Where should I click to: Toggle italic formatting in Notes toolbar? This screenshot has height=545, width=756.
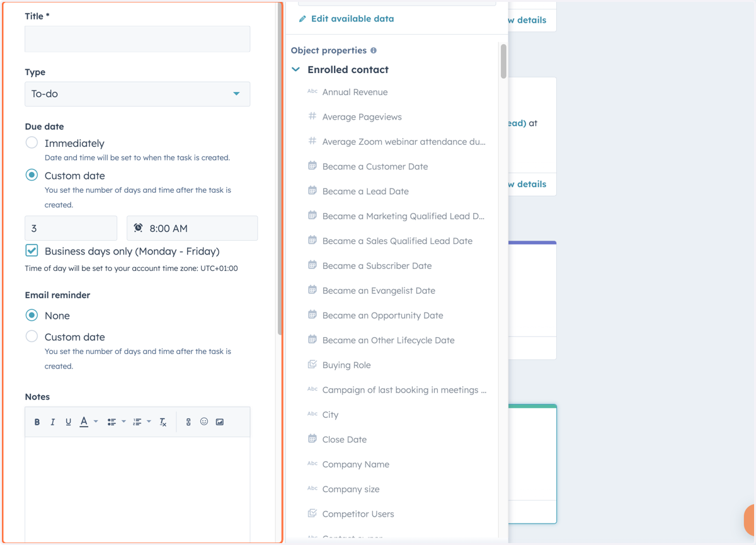tap(53, 422)
